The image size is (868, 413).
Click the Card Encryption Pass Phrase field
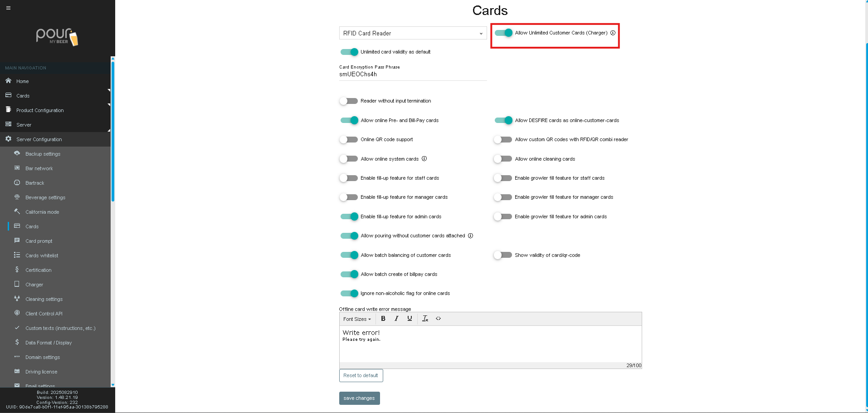413,74
